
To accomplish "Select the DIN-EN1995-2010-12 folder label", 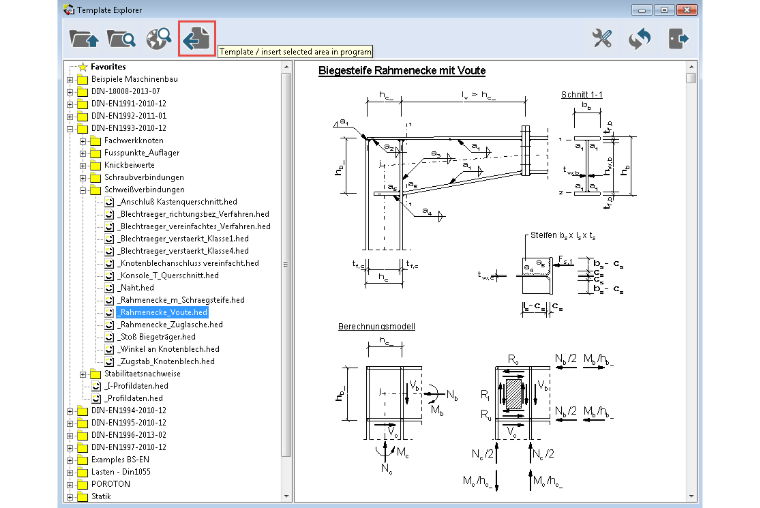I will [128, 423].
